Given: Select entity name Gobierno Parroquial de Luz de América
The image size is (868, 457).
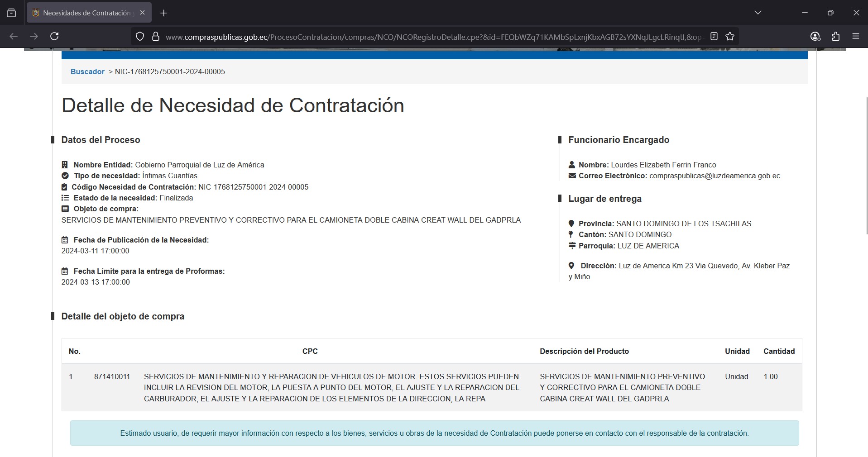Looking at the screenshot, I should (200, 165).
